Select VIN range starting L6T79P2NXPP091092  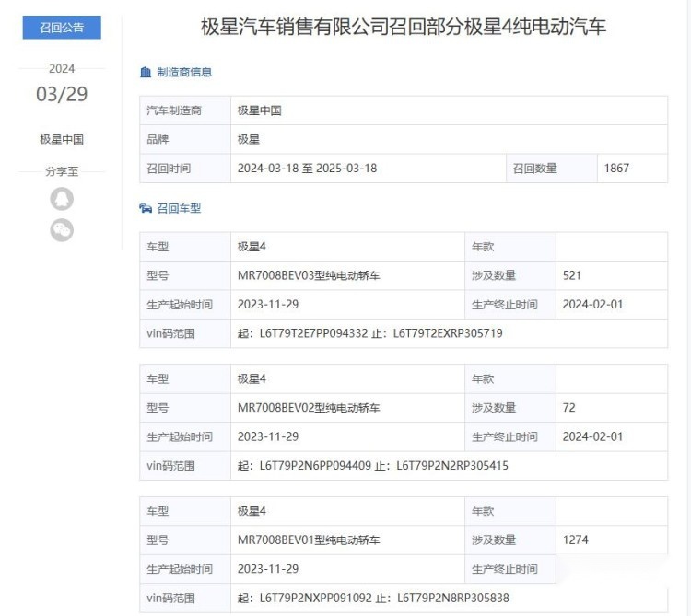373,598
